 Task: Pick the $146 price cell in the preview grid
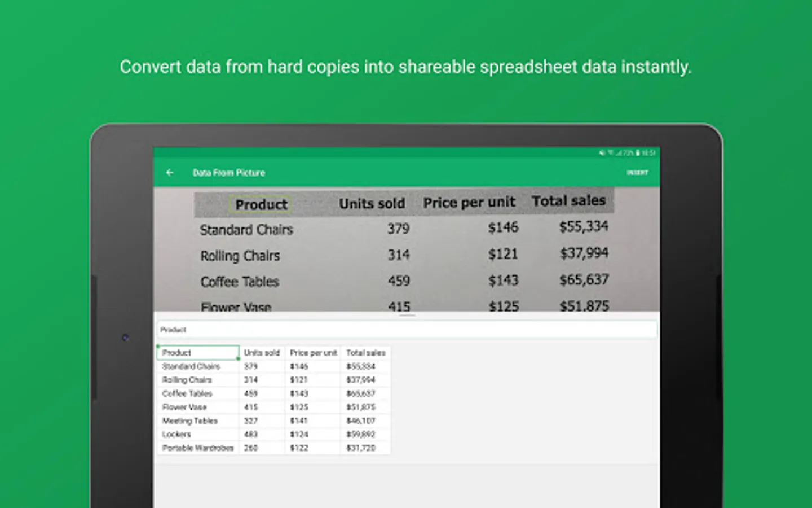click(313, 366)
